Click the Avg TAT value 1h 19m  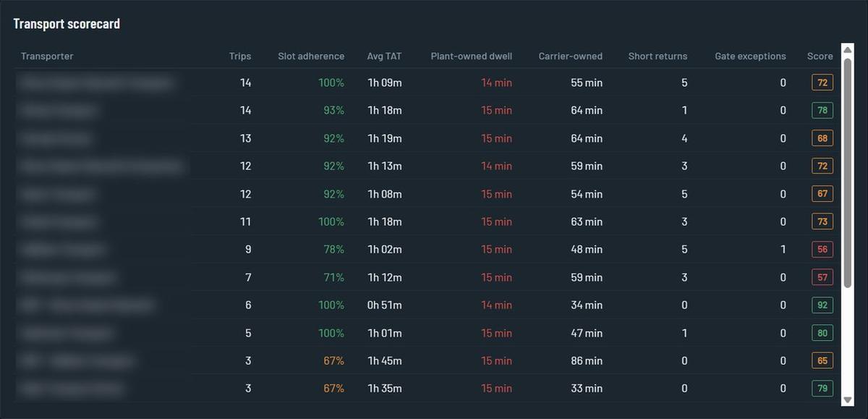click(384, 138)
